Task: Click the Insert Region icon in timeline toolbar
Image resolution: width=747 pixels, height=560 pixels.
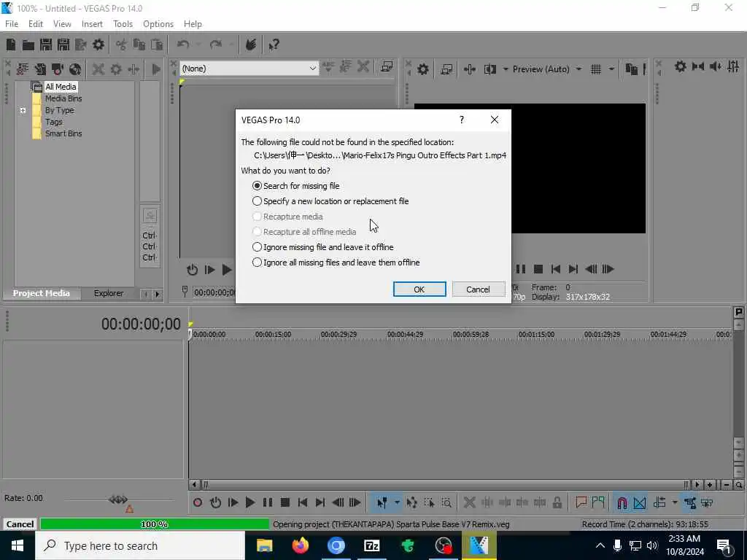Action: pos(598,502)
